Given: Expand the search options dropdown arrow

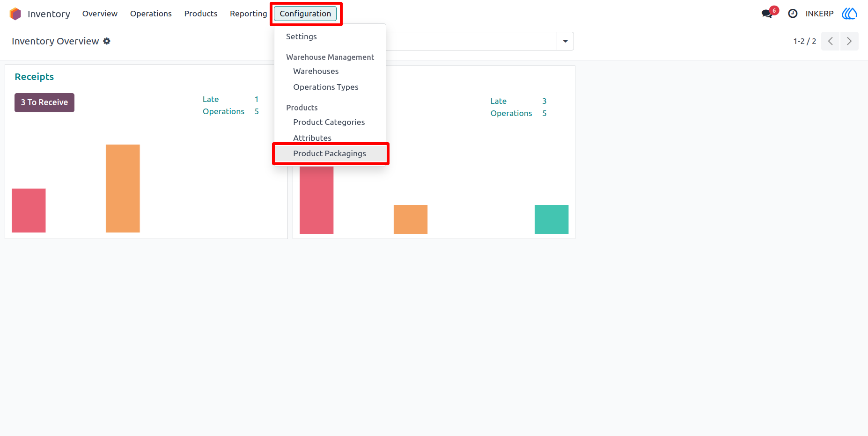Looking at the screenshot, I should click(x=565, y=41).
